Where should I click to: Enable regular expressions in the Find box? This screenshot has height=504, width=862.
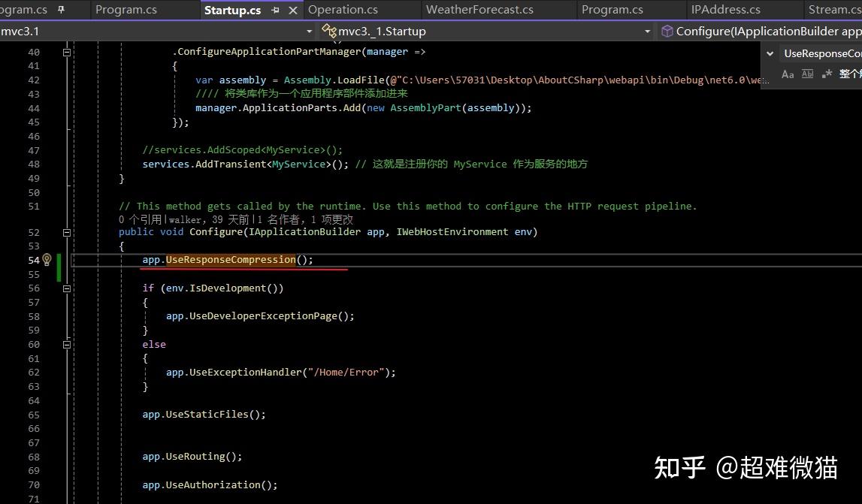pos(827,72)
